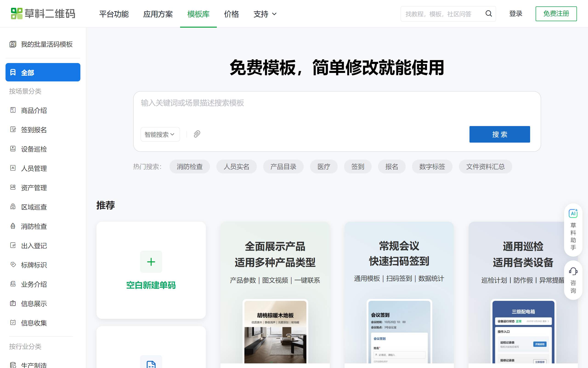Image resolution: width=588 pixels, height=368 pixels.
Task: Click the 产品目录 hot search tag
Action: click(x=283, y=167)
